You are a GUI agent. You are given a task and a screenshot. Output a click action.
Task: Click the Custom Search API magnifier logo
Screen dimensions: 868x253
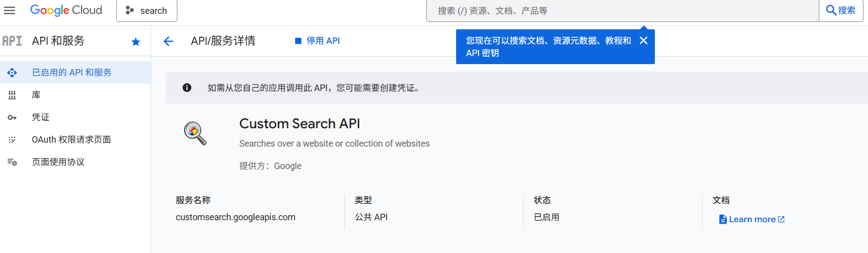(x=195, y=133)
